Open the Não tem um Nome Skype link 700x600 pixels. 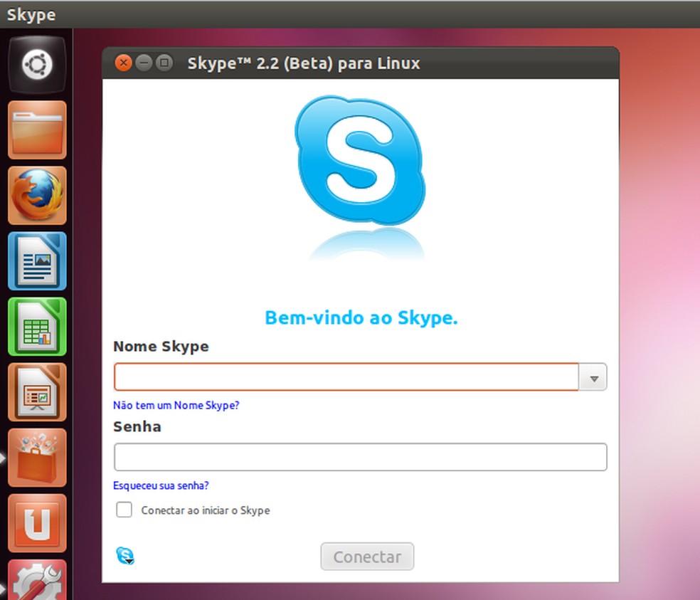[x=176, y=405]
